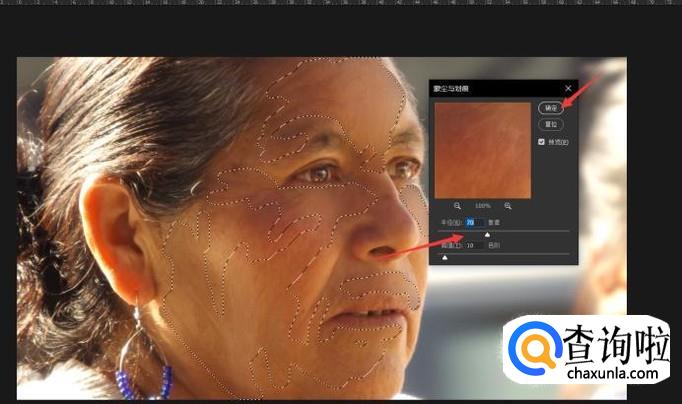Click the Radius slider handle
Screen dimensions: 682x404
487,234
